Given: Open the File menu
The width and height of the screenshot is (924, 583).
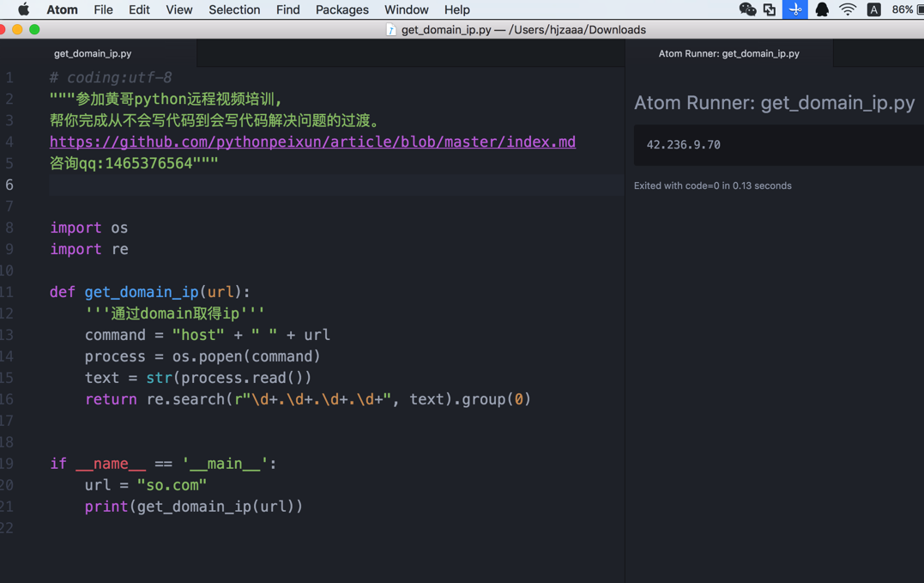Looking at the screenshot, I should [103, 9].
